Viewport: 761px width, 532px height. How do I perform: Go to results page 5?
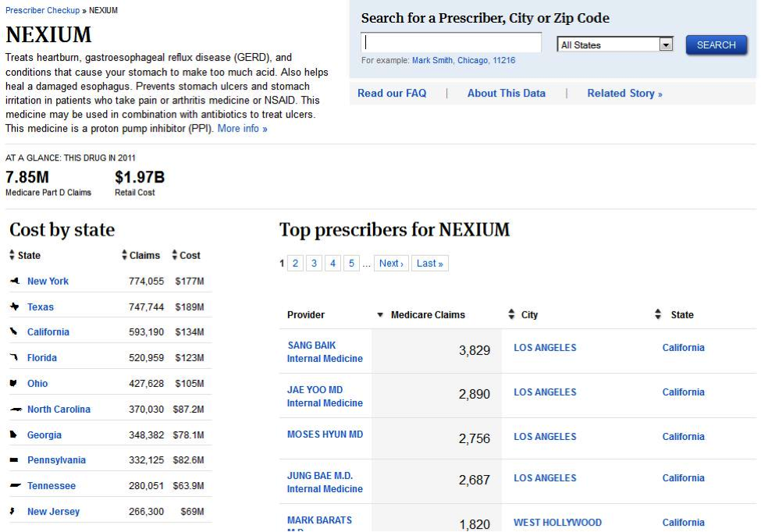pos(351,264)
